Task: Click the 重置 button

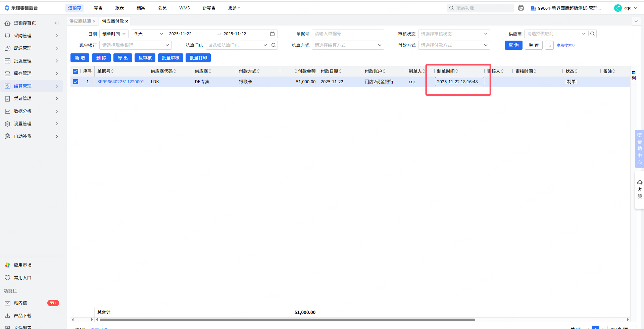Action: pos(534,45)
